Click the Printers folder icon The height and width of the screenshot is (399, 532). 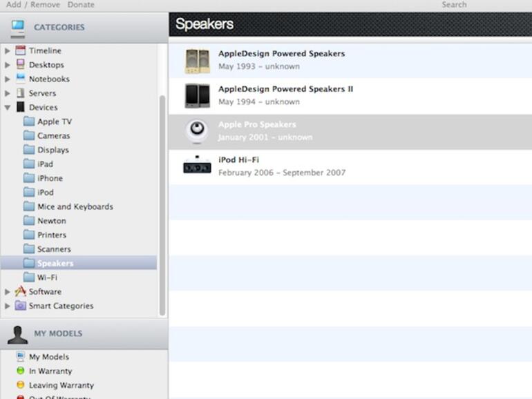pos(29,235)
